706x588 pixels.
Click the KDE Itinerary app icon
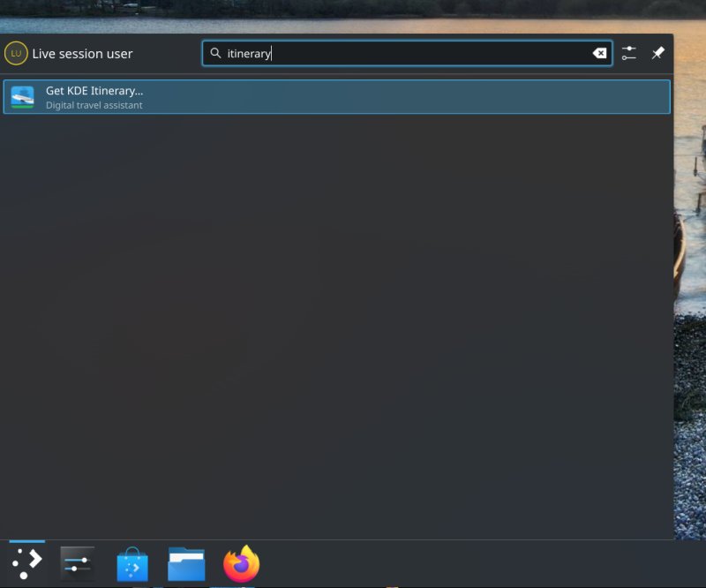(22, 96)
